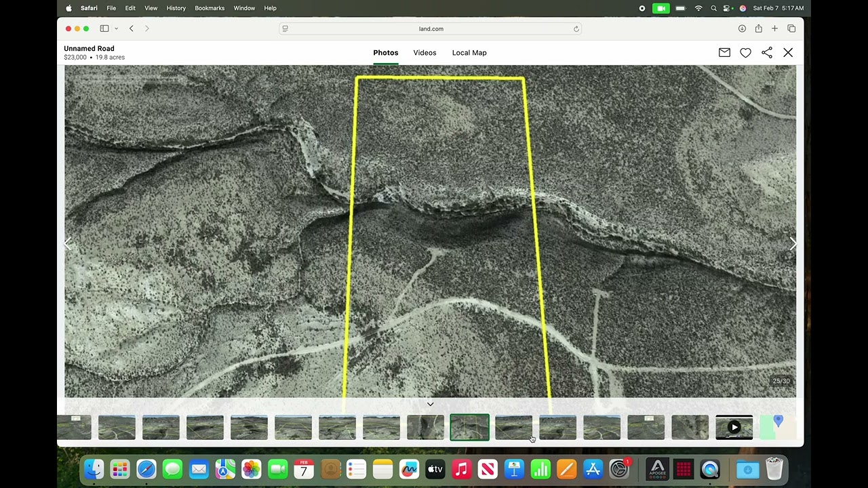868x488 pixels.
Task: Click the land.com address bar
Action: [431, 28]
